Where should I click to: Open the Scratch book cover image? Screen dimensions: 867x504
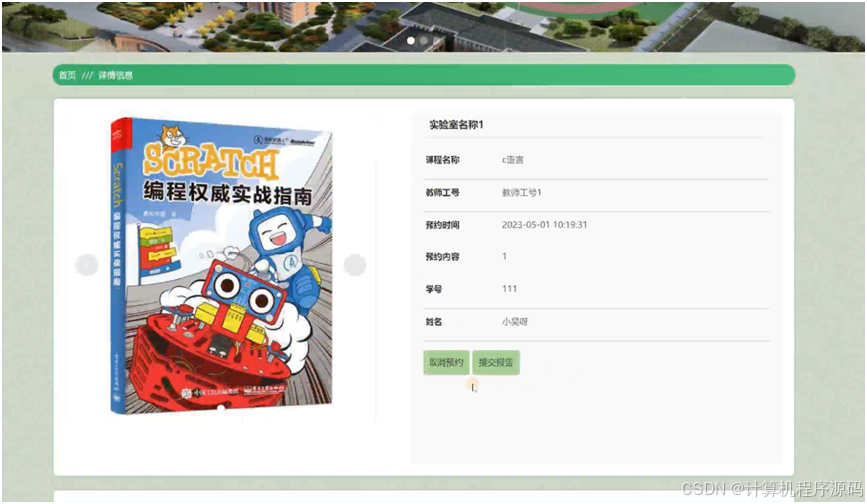pos(221,265)
